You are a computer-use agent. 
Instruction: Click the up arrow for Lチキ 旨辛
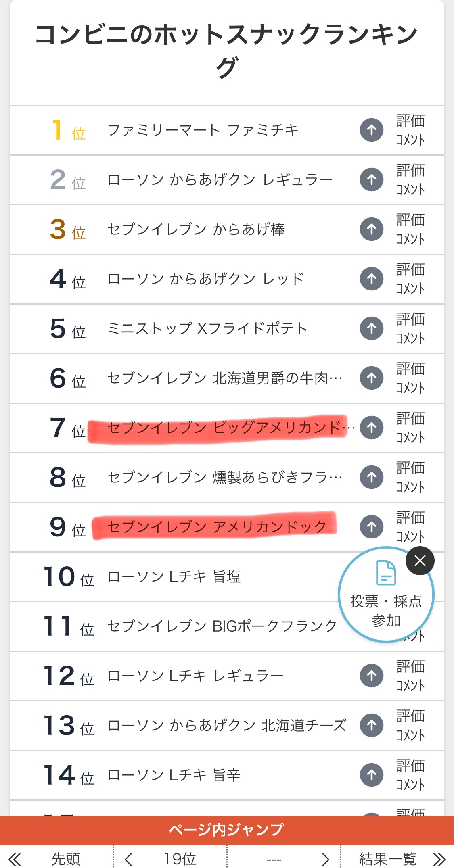point(371,775)
